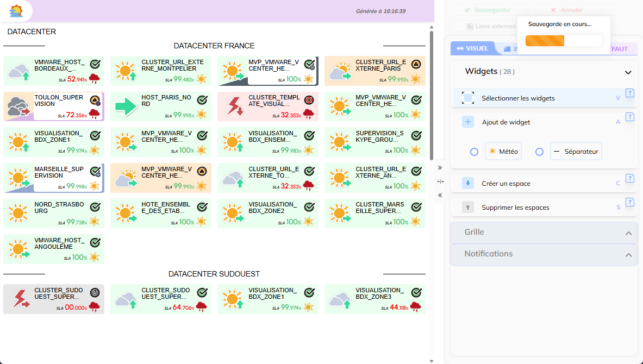The image size is (643, 364).
Task: Click the red lightning icon on CLUSTER_TEMPLATE_VISUAL widget
Action: coord(233,106)
